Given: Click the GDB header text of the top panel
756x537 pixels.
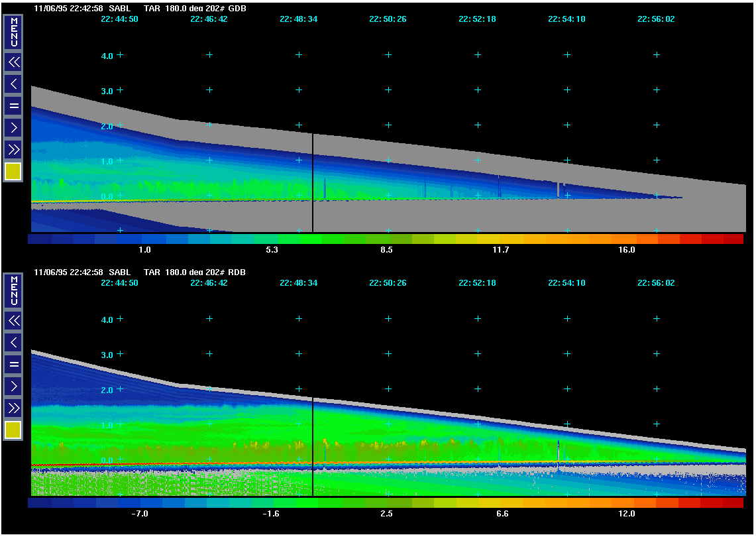Looking at the screenshot, I should [x=236, y=9].
